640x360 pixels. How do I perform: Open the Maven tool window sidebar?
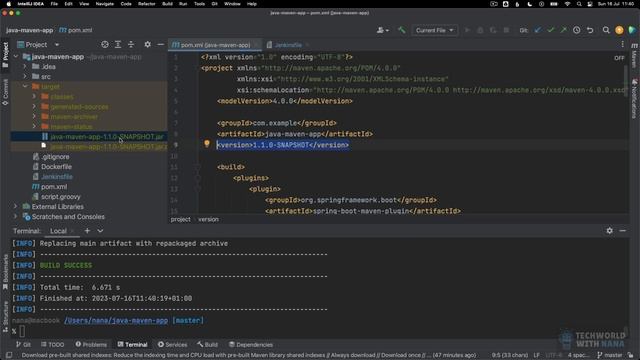coord(634,55)
